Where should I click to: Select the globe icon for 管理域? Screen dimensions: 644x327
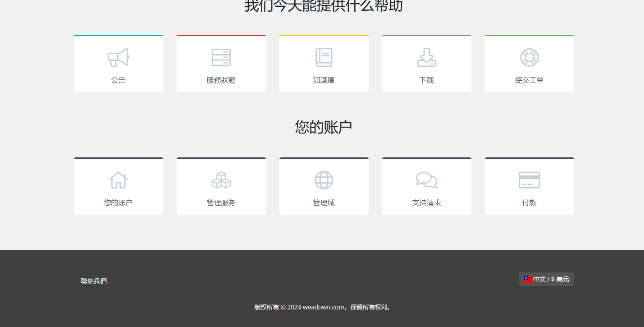point(324,180)
